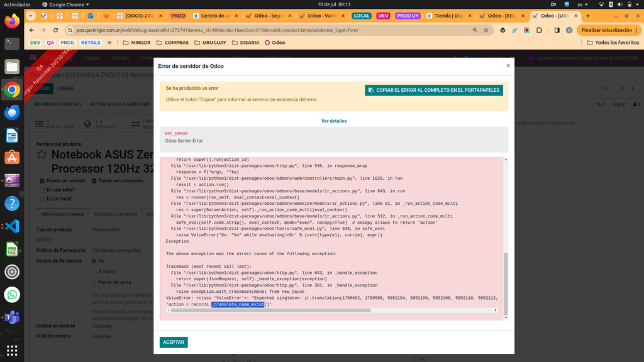Click the traceback horizontal scrollbar
This screenshot has width=644, height=362.
[x=271, y=310]
